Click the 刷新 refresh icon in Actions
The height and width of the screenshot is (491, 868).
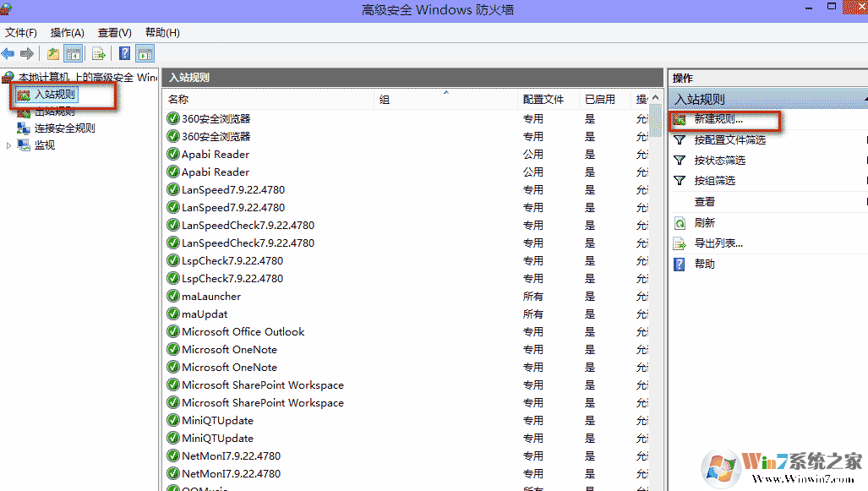[680, 223]
